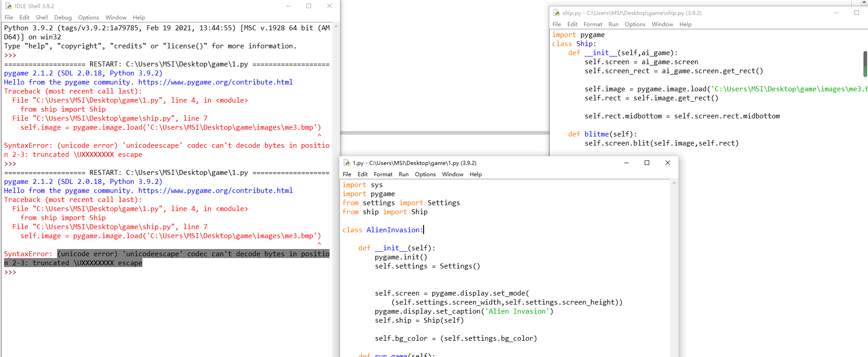Open Help menu in ship.py window
Image resolution: width=868 pixels, height=357 pixels.
point(685,24)
